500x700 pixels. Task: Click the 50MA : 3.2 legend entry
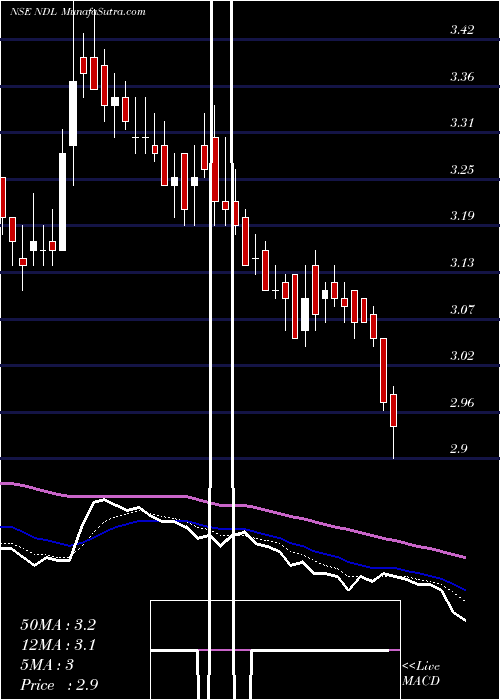58,625
